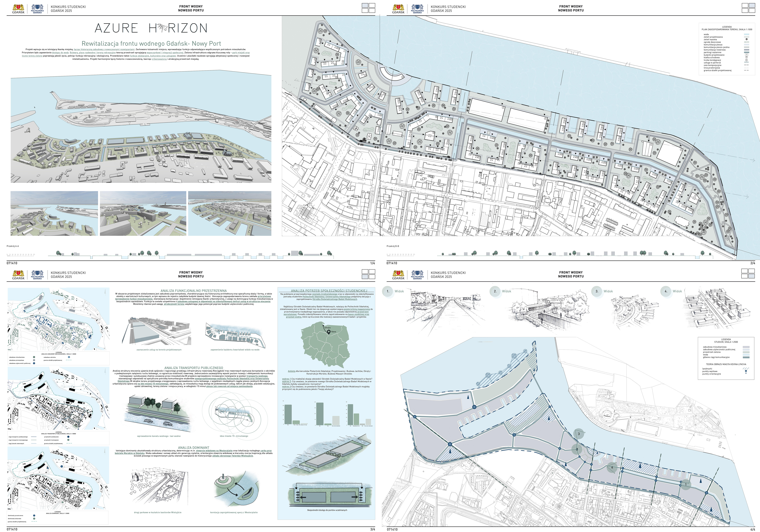Click the 'ANALIZA TRANSPORTU PUBLICZNEGO' heading
Viewport: 760px width, 532px height.
point(194,368)
